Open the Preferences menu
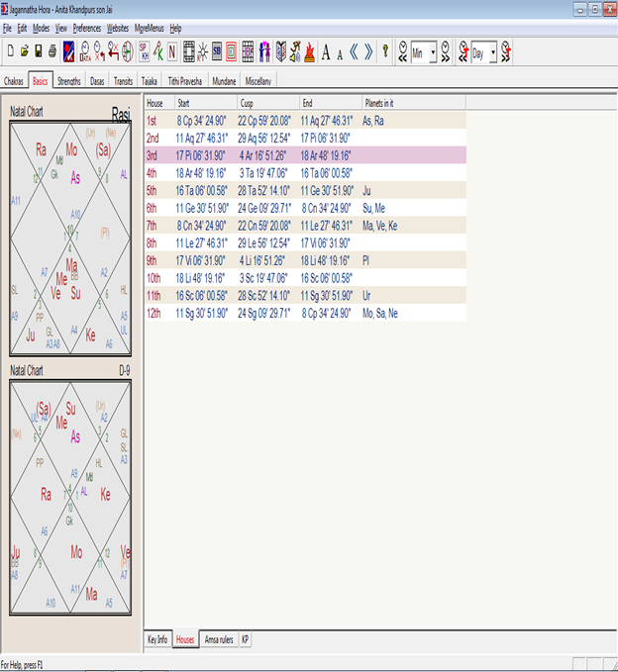 tap(86, 29)
